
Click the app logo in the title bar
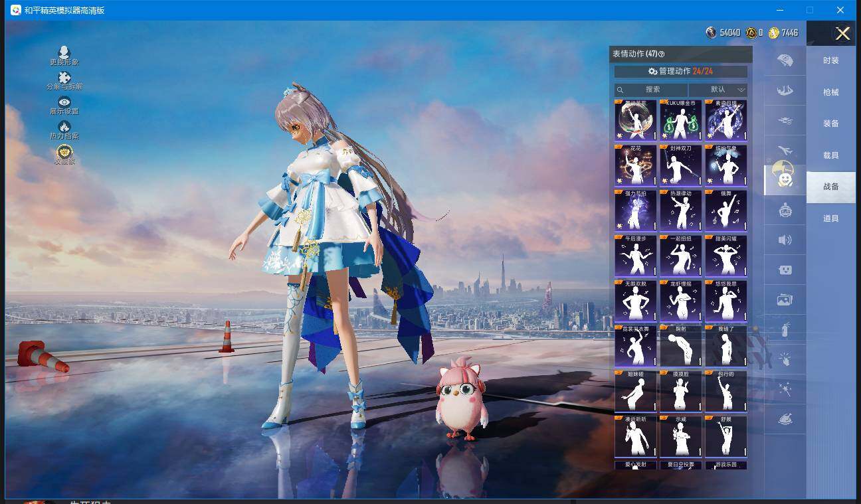pyautogui.click(x=15, y=10)
